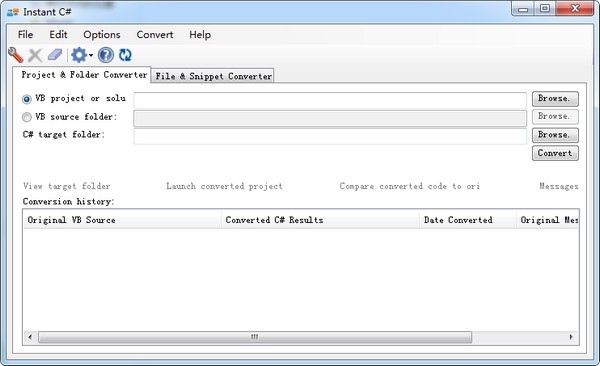Sort by Converted C# Results column header
This screenshot has height=366, width=600.
pyautogui.click(x=320, y=220)
